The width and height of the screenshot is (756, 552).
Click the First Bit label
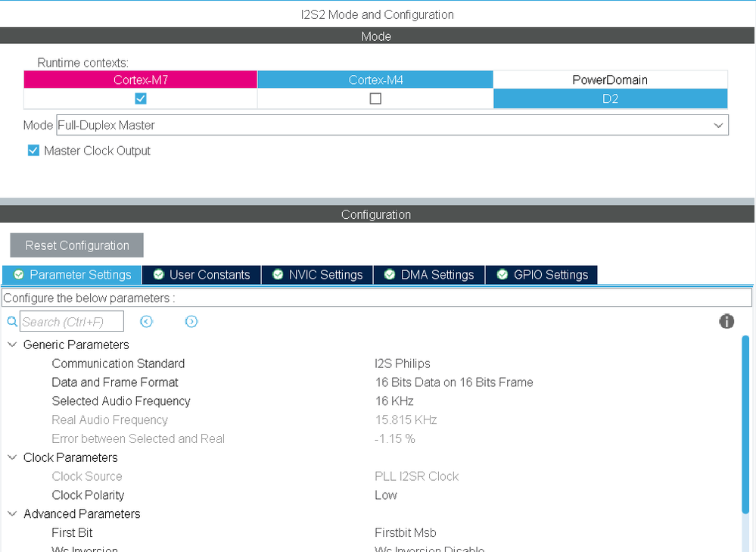72,533
